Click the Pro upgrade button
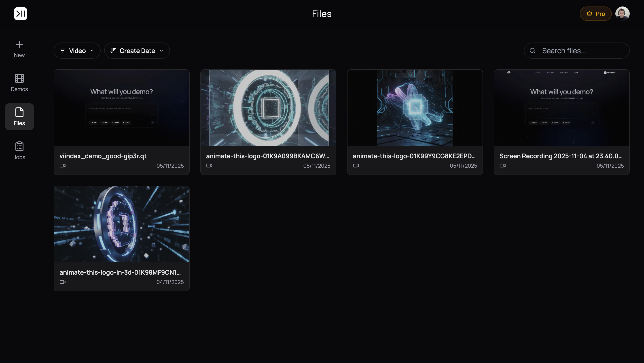 [595, 13]
